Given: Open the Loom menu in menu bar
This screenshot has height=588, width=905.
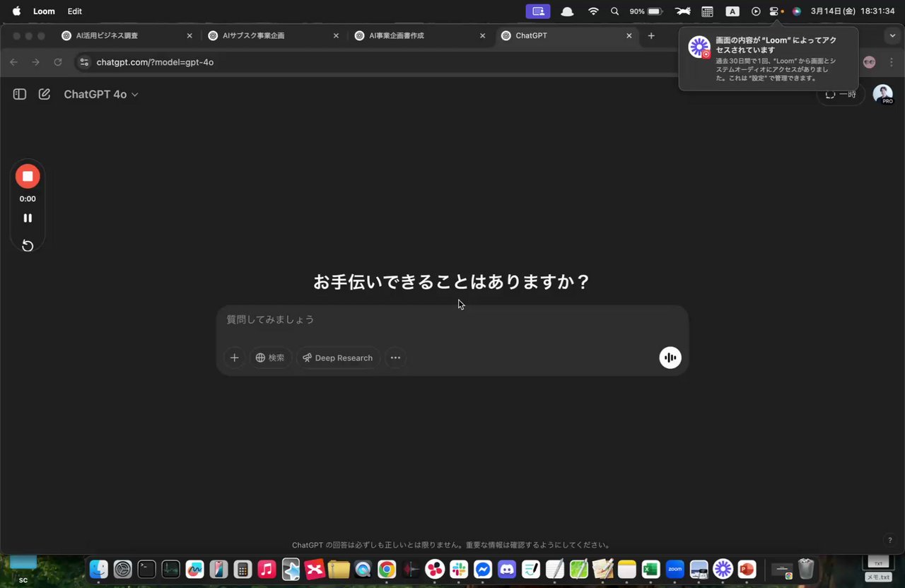Looking at the screenshot, I should click(x=44, y=11).
